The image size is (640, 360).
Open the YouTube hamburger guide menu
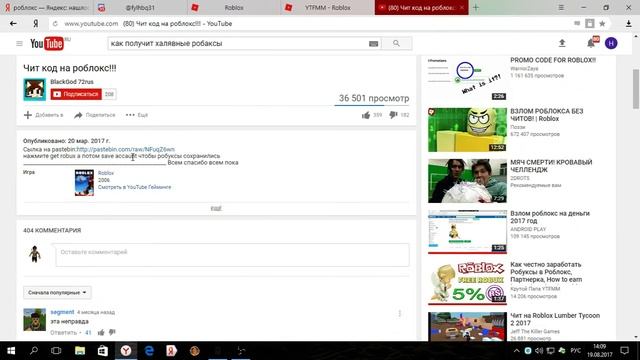coord(19,43)
